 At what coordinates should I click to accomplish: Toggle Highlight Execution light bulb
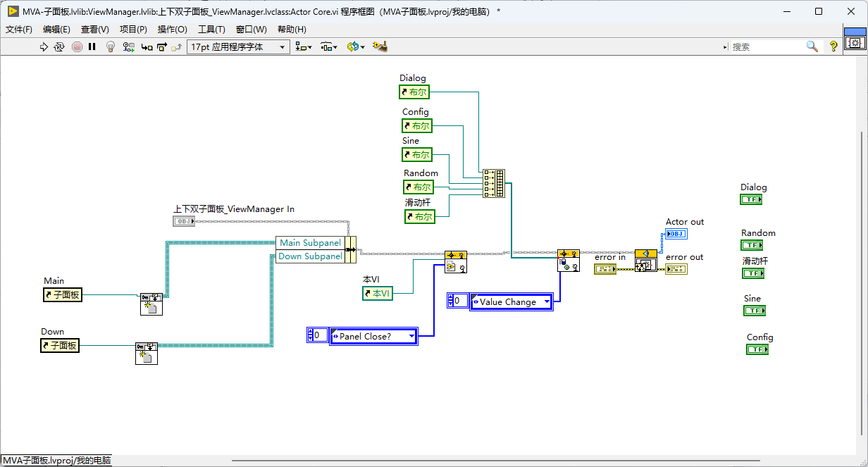coord(111,46)
